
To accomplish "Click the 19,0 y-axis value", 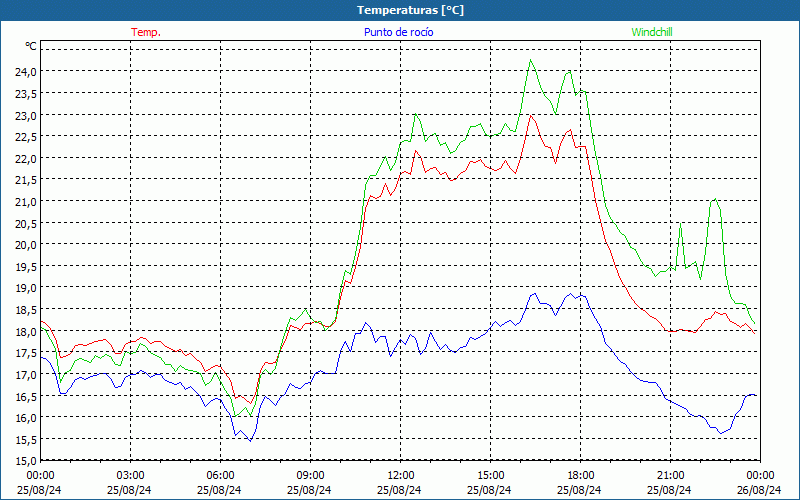I will [26, 288].
